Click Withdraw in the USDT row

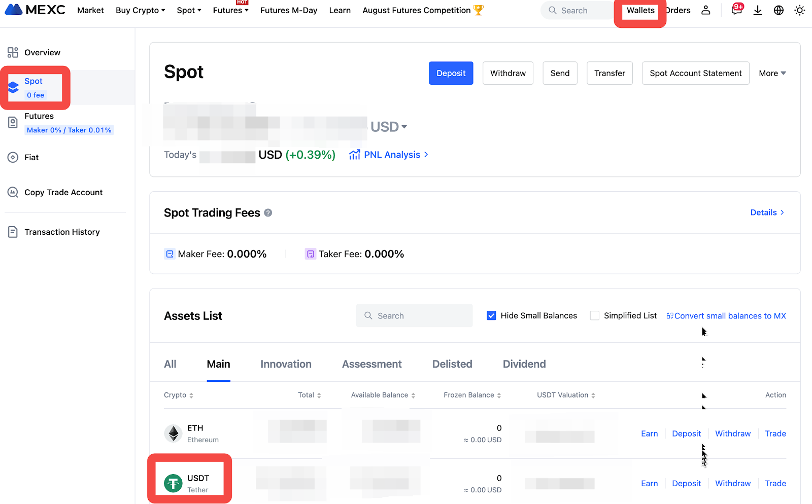[x=733, y=483]
